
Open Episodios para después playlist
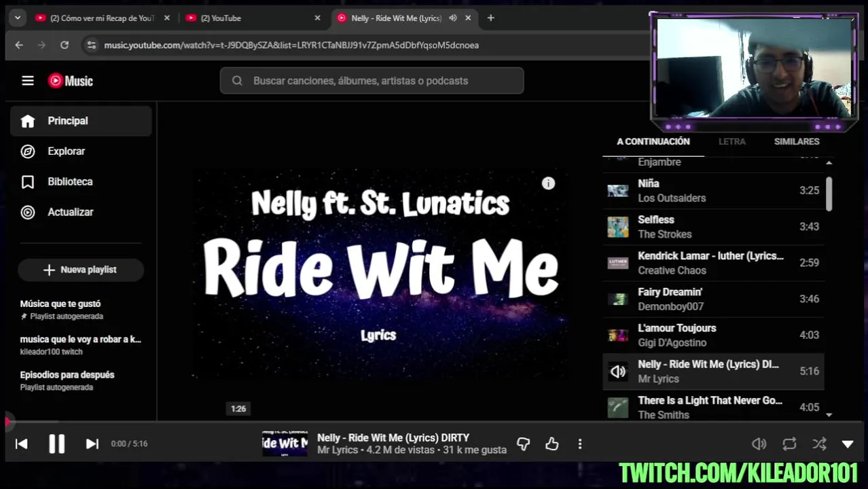click(81, 380)
